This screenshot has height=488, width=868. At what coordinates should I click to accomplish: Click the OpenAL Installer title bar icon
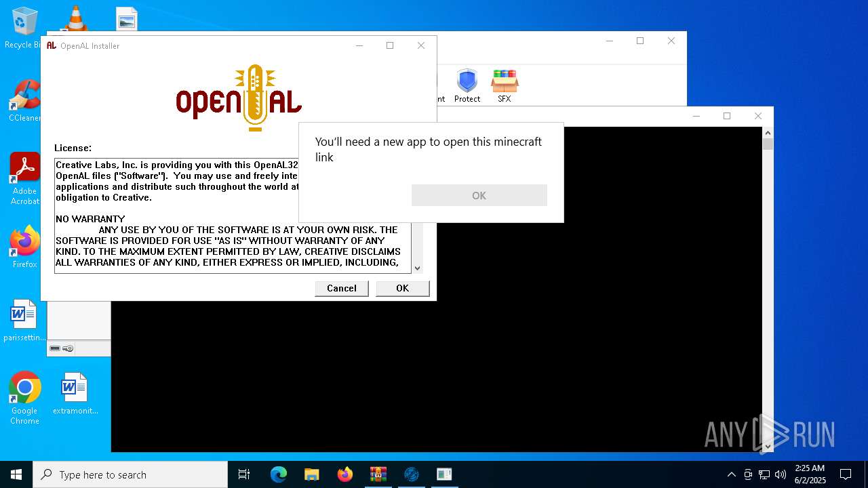click(x=52, y=45)
